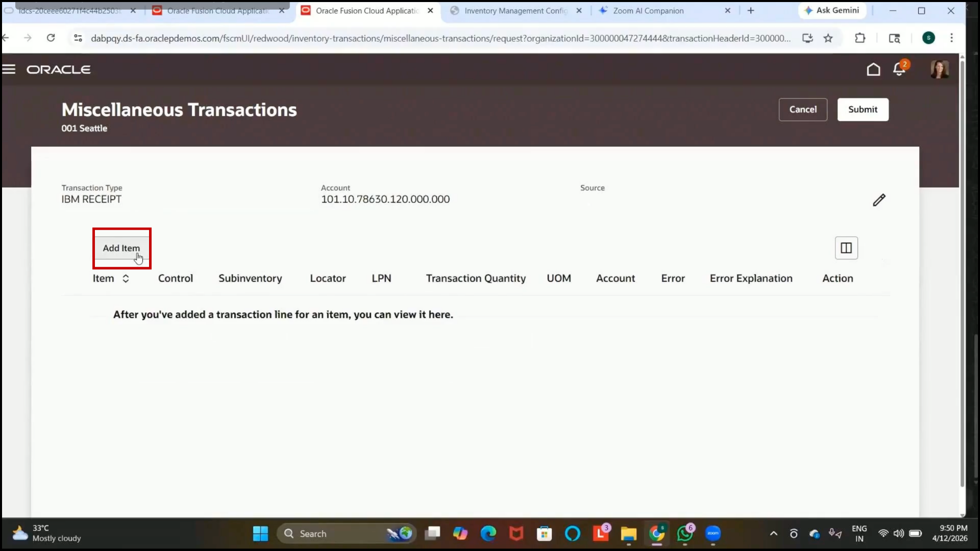Go forward with browser forward arrow
The width and height of the screenshot is (980, 551).
coord(28,38)
